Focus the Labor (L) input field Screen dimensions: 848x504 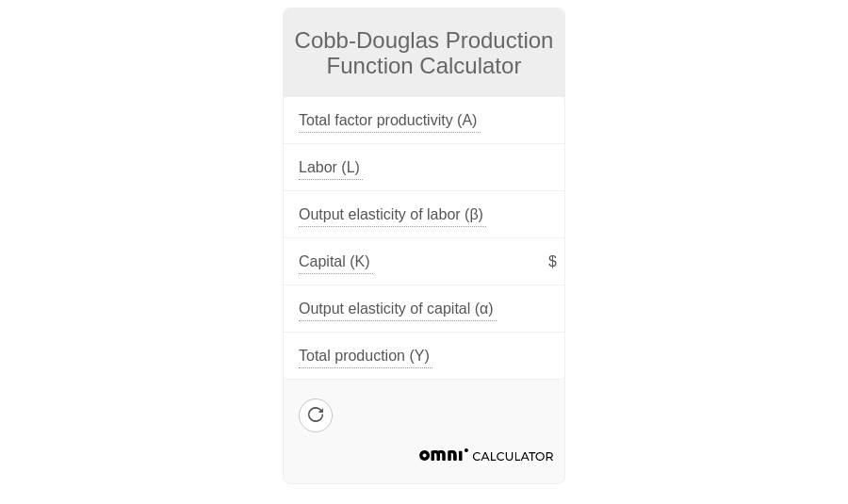pos(462,168)
